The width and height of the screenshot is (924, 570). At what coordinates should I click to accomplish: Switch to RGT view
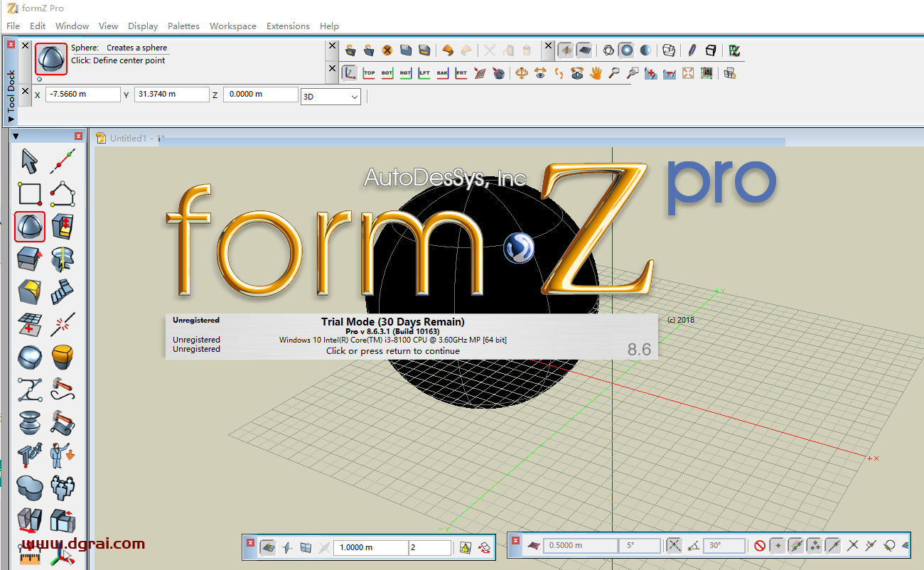click(406, 72)
